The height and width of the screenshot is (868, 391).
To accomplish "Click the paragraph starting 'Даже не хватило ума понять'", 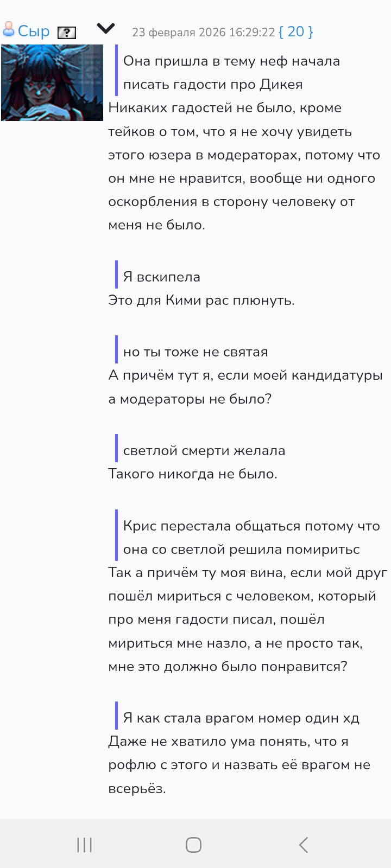I will point(239,765).
